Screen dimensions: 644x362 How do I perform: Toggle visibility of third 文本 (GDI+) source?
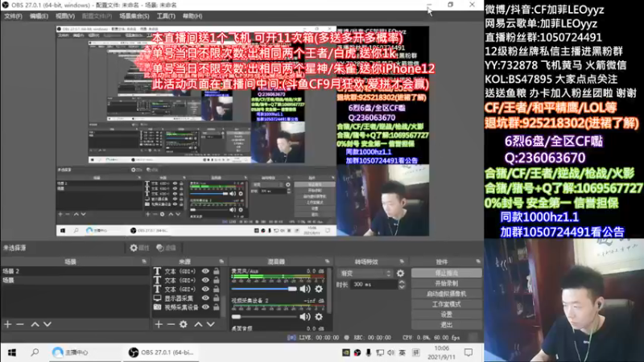click(205, 290)
